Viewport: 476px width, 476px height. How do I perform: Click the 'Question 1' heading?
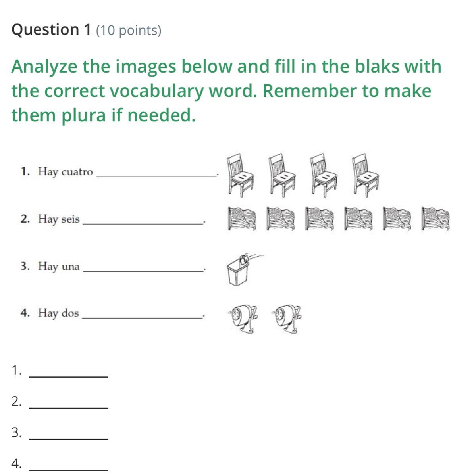(51, 30)
